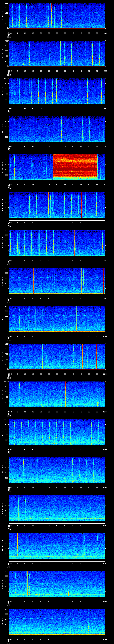
Task: Pick the spectrogram panel starting at 18:04:00
Action: 57,129
